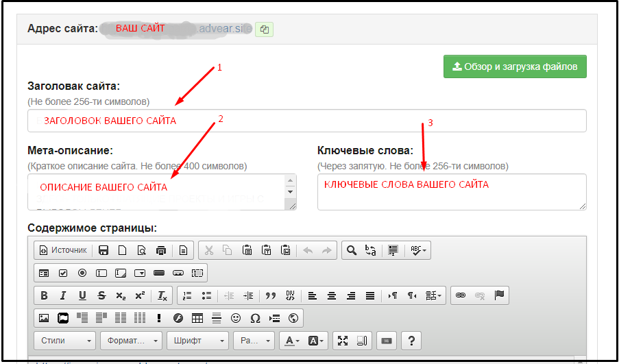This screenshot has width=619, height=364.
Task: Insert a numbered list
Action: tap(187, 295)
